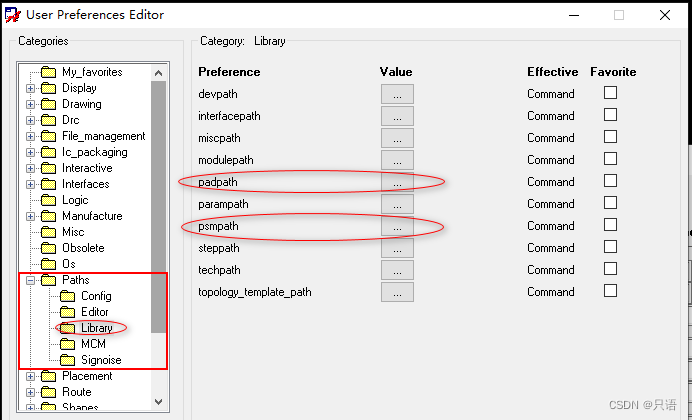Screen dimensions: 692x420
Task: Expand the Manufacture category node
Action: tap(31, 216)
